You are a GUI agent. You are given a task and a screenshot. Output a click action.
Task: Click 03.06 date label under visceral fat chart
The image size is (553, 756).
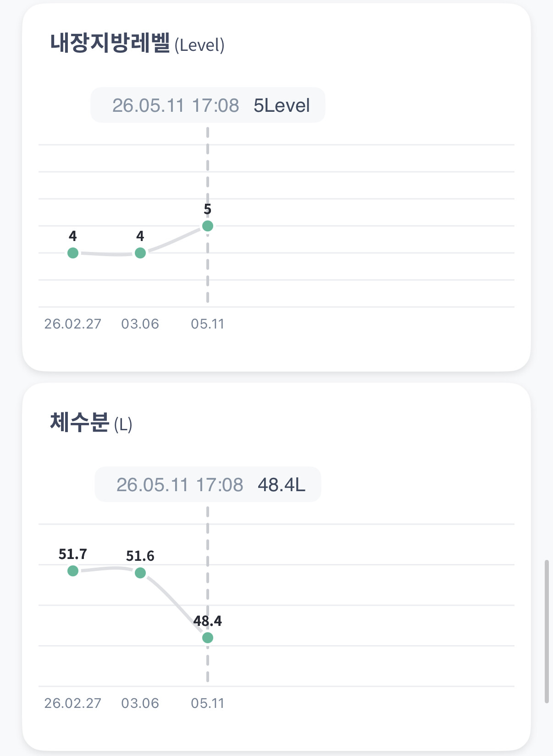(x=140, y=324)
